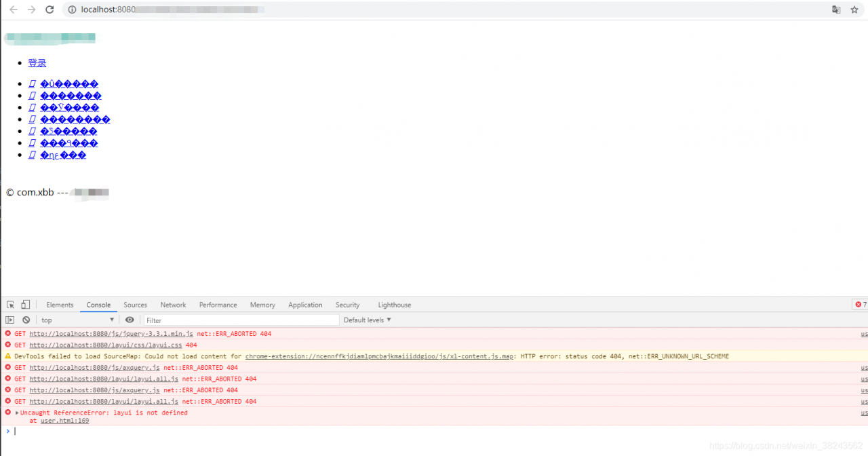Click the error icon on the layui.css row
Image resolution: width=868 pixels, height=456 pixels.
point(8,345)
